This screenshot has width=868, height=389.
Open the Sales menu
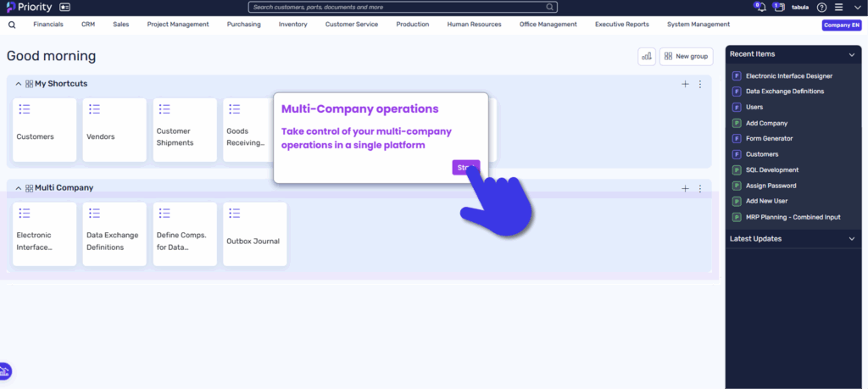[120, 25]
